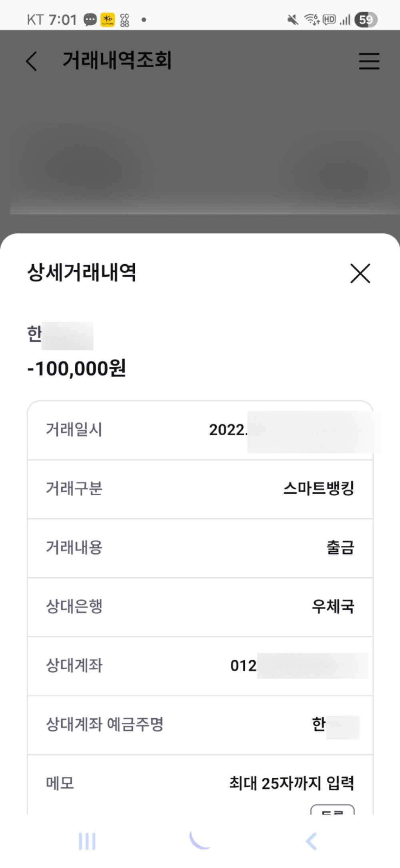Tap the -100,000원 amount text
This screenshot has width=400, height=868.
click(76, 368)
